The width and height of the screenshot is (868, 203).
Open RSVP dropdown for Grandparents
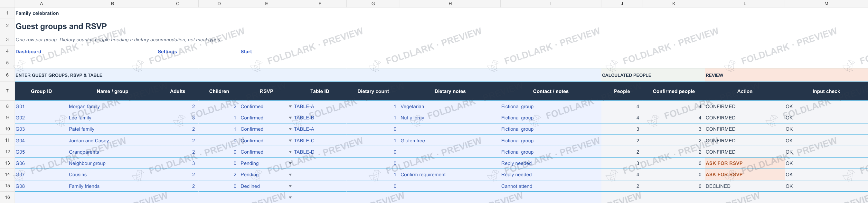[290, 152]
